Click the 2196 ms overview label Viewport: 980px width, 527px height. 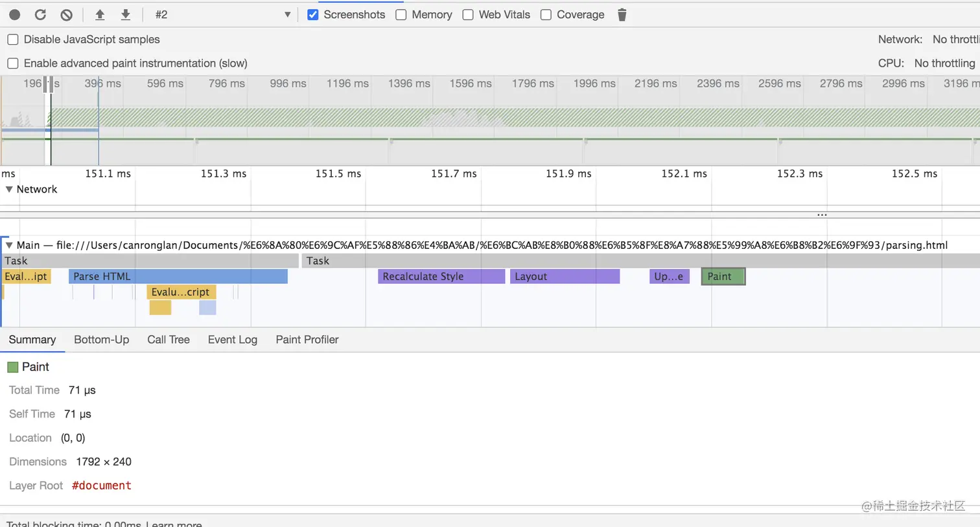[655, 84]
